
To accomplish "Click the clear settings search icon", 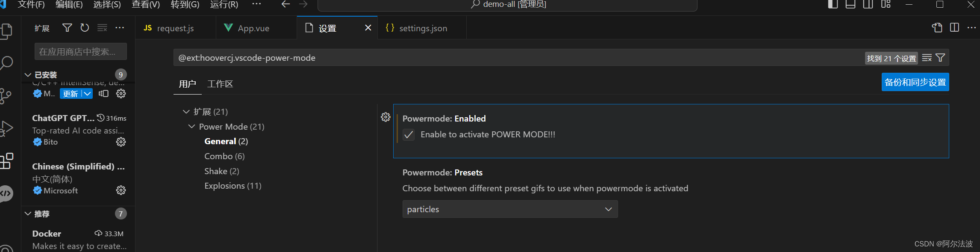I will coord(927,57).
